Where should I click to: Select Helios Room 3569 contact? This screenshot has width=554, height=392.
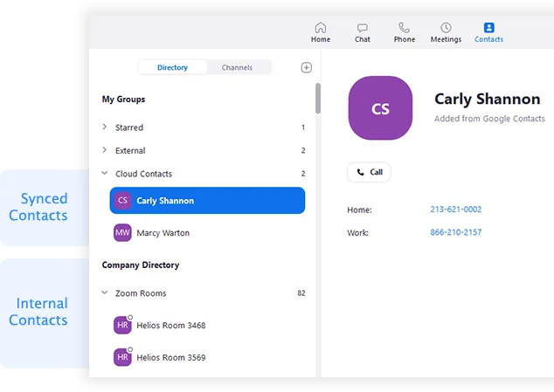coord(170,357)
